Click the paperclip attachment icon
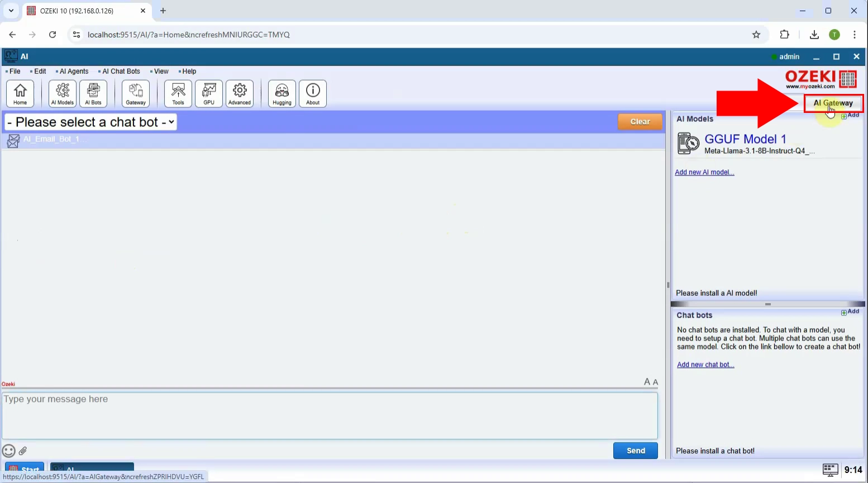The width and height of the screenshot is (868, 483). [23, 451]
